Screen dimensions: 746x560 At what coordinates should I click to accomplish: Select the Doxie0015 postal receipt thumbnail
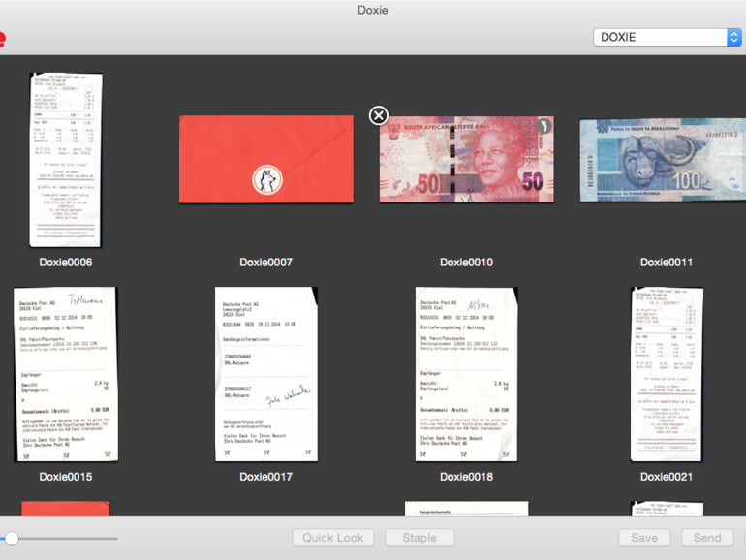66,374
